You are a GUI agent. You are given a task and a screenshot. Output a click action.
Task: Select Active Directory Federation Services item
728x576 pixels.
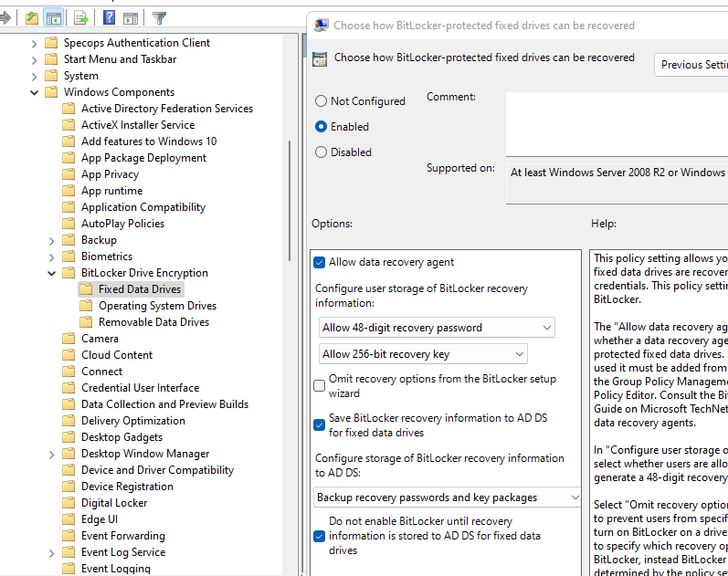coord(167,108)
